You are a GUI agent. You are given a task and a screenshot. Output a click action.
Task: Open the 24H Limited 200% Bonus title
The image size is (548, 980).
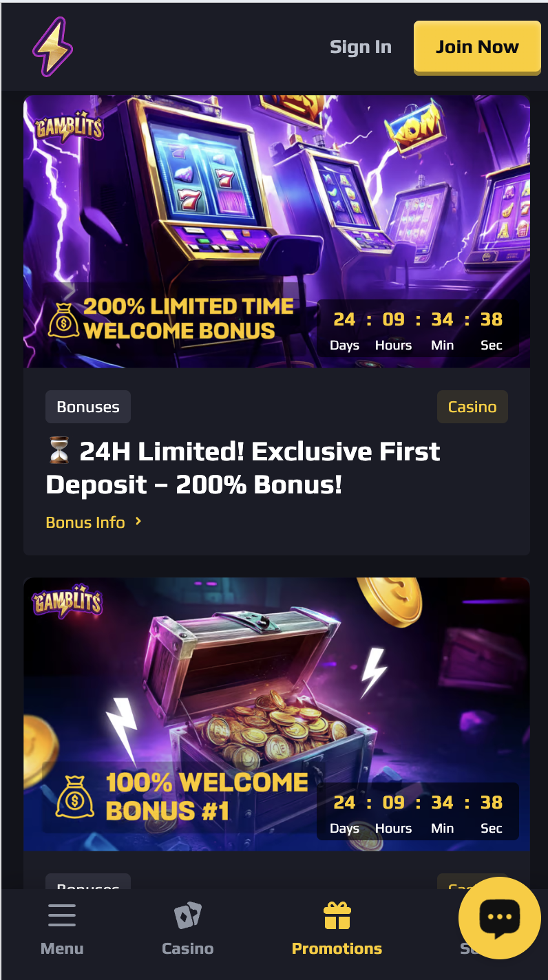(243, 468)
